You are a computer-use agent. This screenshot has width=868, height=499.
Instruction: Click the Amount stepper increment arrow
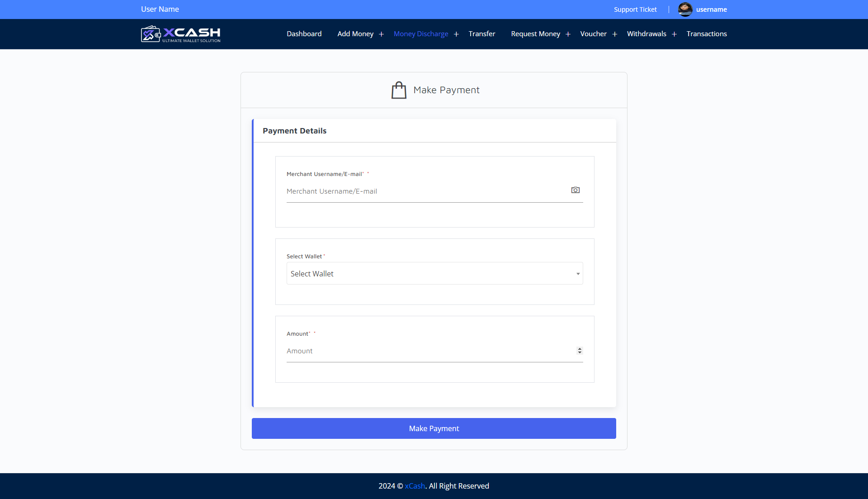tap(580, 348)
